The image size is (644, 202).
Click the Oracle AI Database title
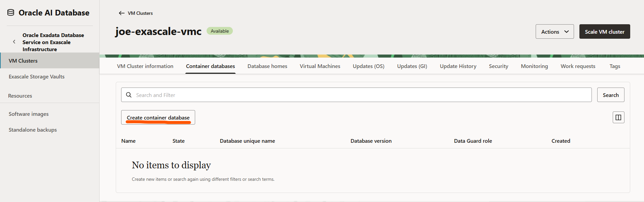(x=54, y=13)
